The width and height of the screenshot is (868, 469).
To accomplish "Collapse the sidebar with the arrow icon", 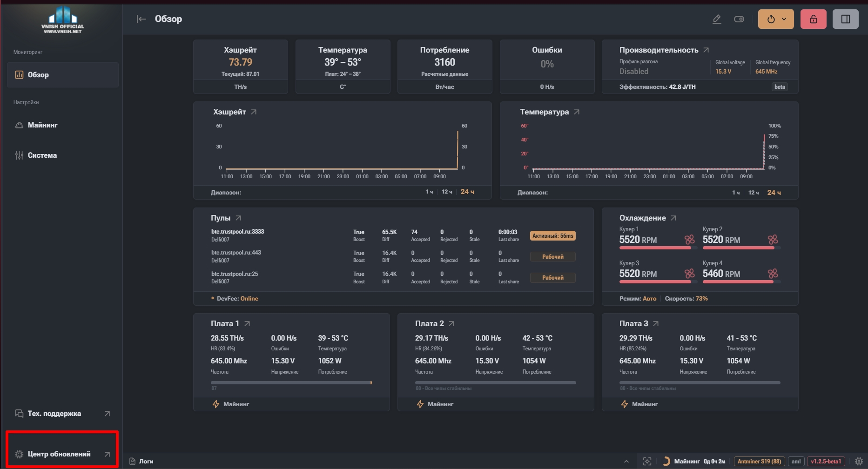I will [x=141, y=19].
